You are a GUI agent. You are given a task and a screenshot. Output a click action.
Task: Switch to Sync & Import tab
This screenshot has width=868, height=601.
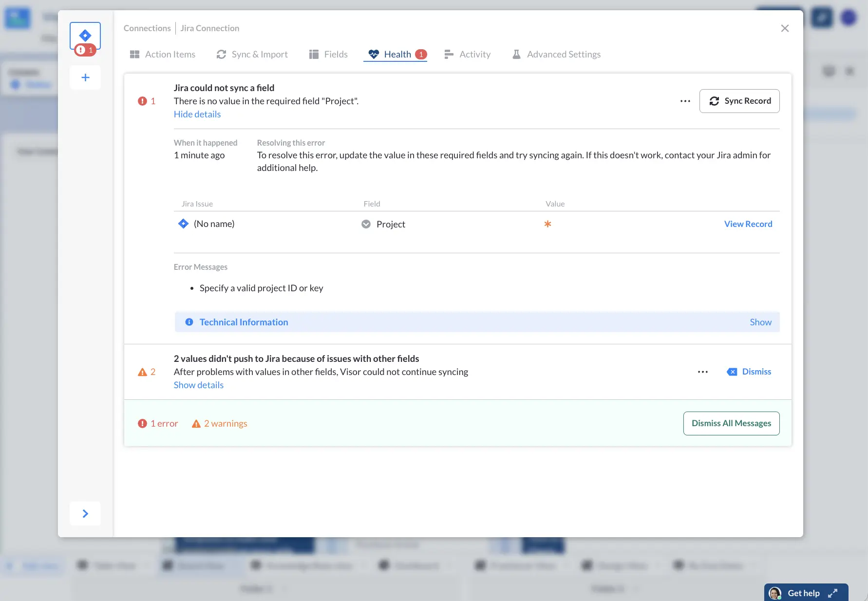point(252,55)
